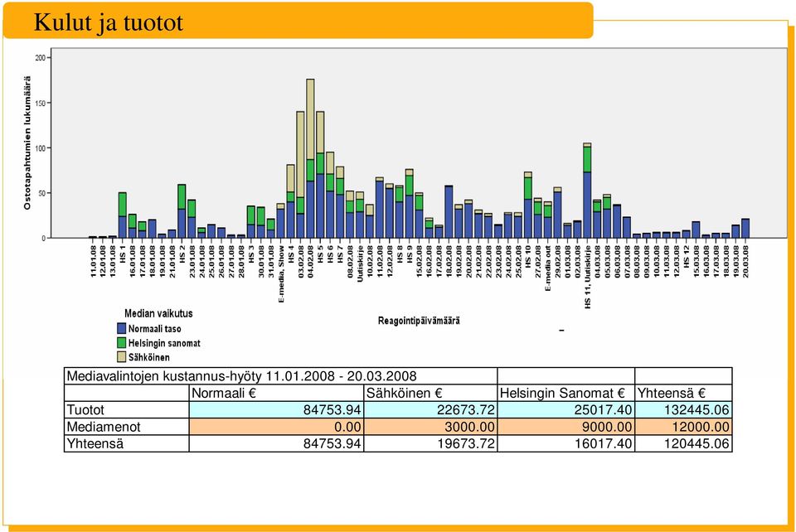The width and height of the screenshot is (796, 532).
Task: Click the x-axis title "Reagointipäivämäärä"
Action: pyautogui.click(x=419, y=321)
